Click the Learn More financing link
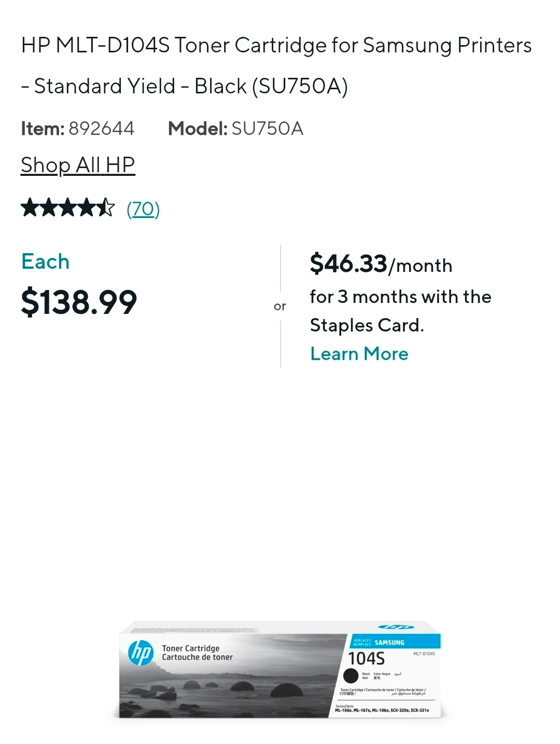 (359, 354)
